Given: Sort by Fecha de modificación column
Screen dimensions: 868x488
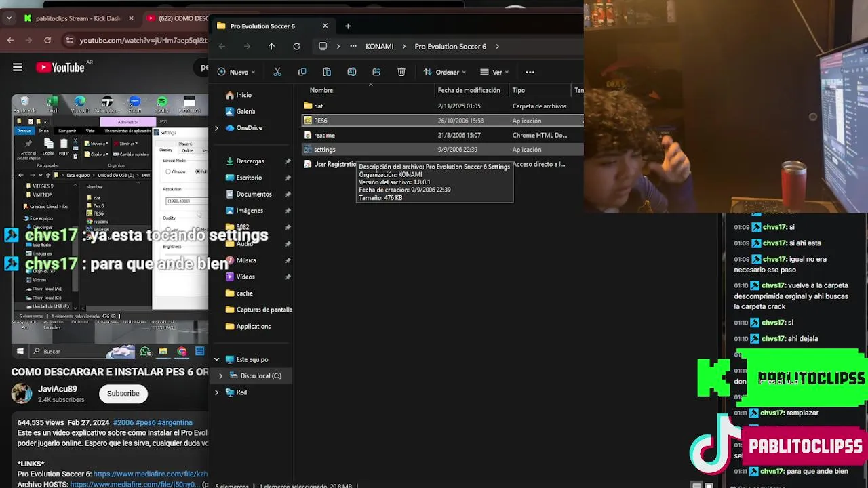Looking at the screenshot, I should click(x=469, y=90).
